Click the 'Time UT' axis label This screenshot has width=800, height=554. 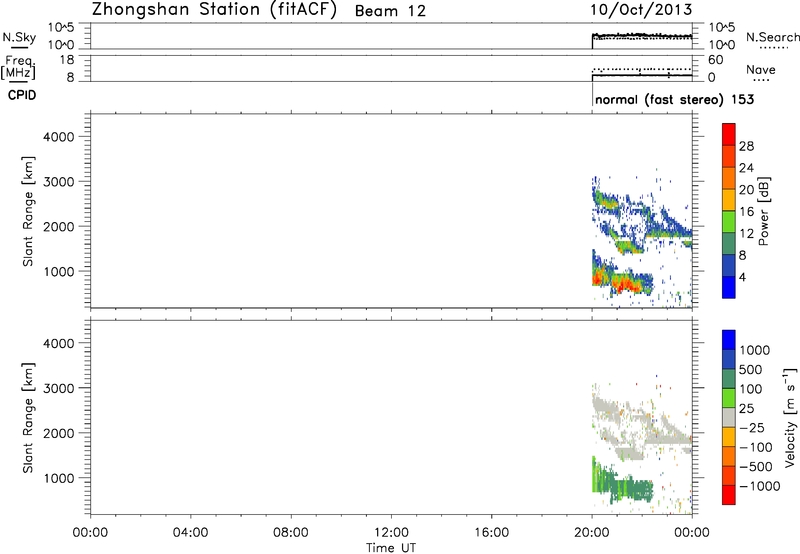(x=391, y=548)
